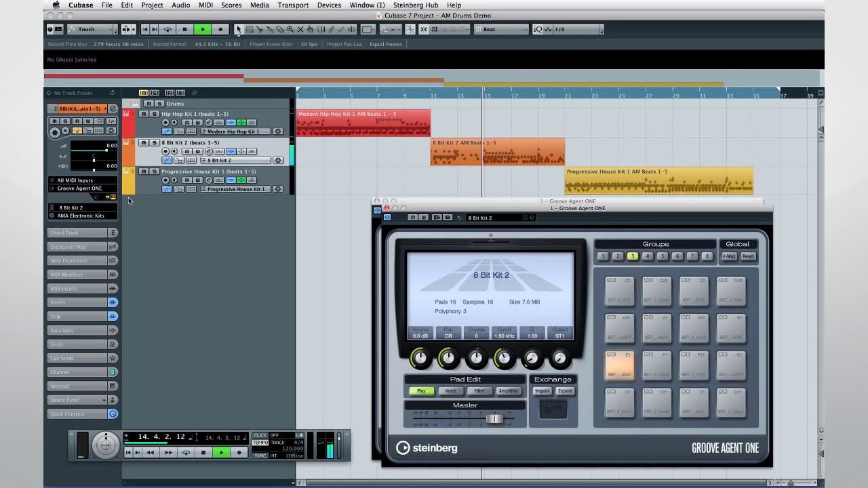Open the Touch automation mode dropdown

91,29
